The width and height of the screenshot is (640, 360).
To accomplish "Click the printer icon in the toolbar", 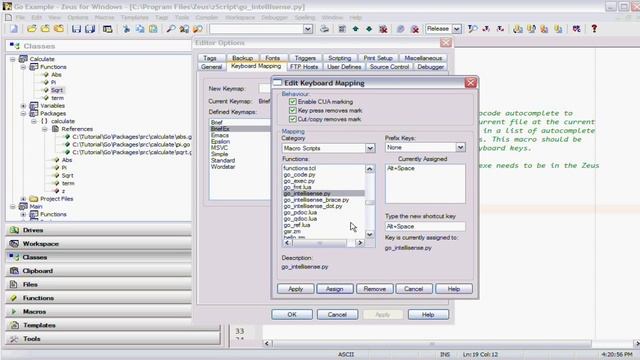I will (324, 29).
